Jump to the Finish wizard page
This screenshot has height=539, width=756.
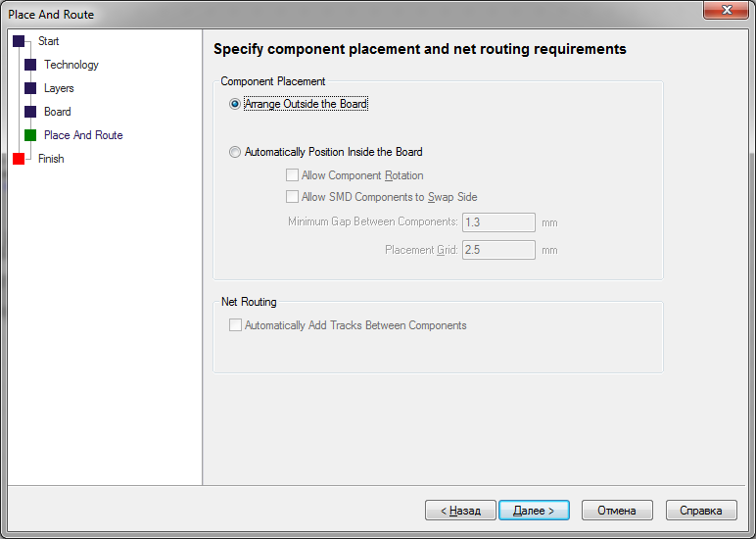(51, 159)
